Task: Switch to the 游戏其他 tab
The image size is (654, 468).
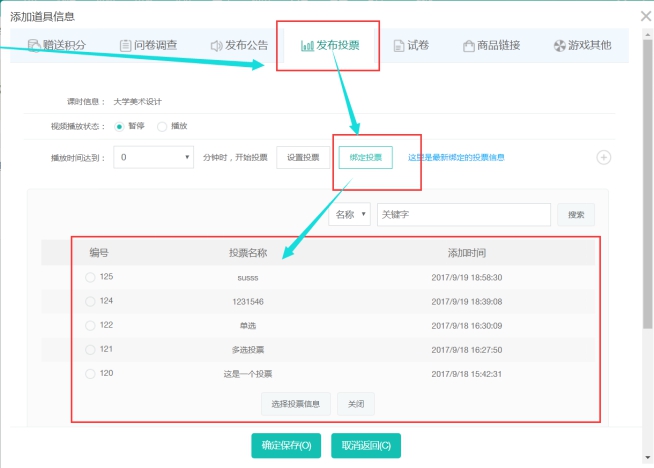Action: point(583,45)
